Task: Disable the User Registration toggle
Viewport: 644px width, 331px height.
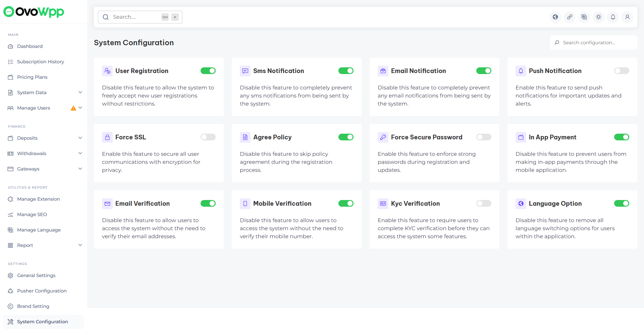Action: 208,71
